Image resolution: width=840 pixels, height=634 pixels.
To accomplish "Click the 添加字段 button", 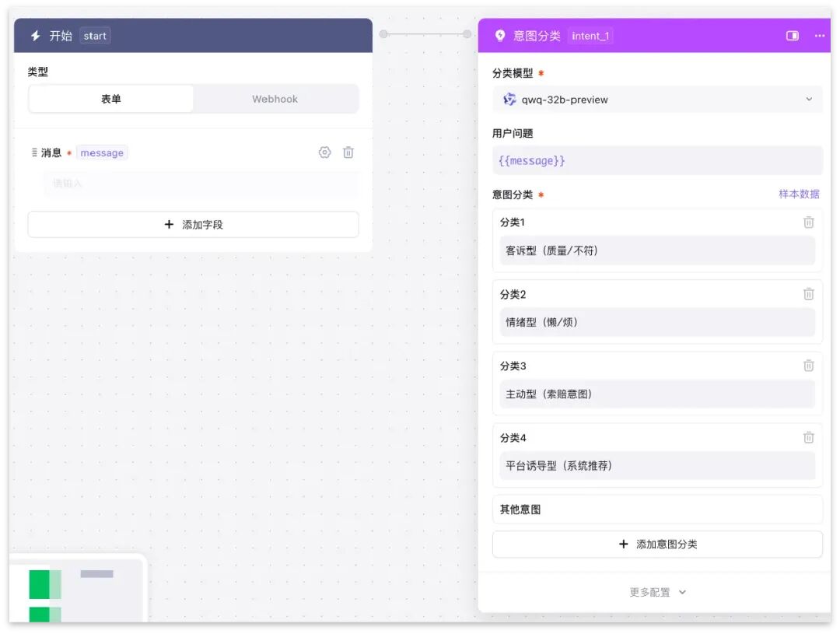I will tap(194, 225).
